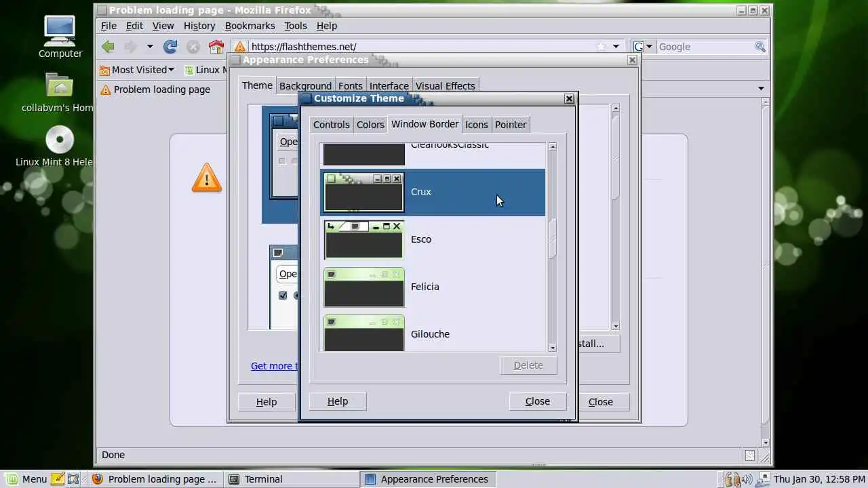The image size is (868, 488).
Task: Open the Firefox File menu
Action: [108, 26]
